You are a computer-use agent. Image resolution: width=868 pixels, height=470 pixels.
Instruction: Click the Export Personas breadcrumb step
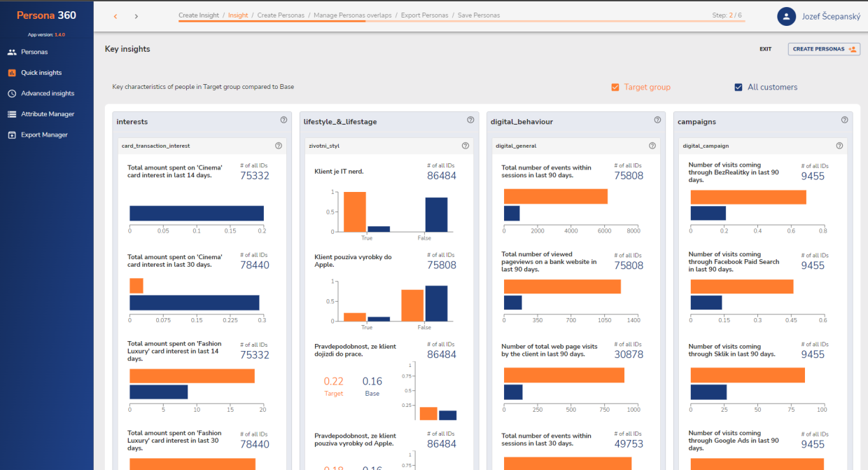tap(425, 15)
